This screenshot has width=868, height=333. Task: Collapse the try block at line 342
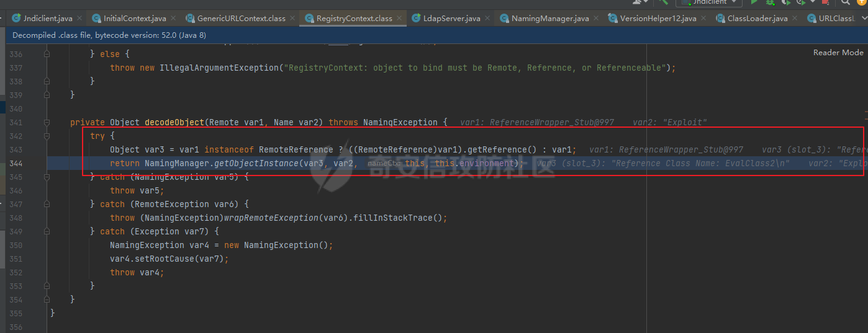pyautogui.click(x=47, y=136)
